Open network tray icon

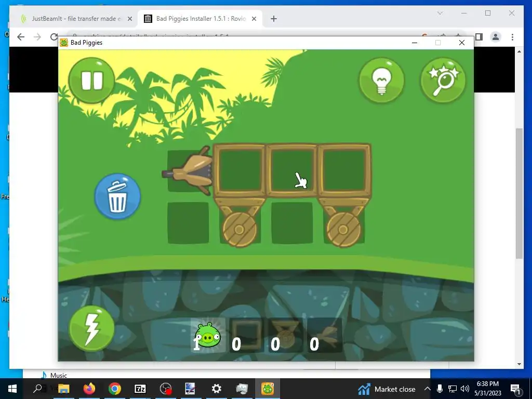tap(453, 389)
